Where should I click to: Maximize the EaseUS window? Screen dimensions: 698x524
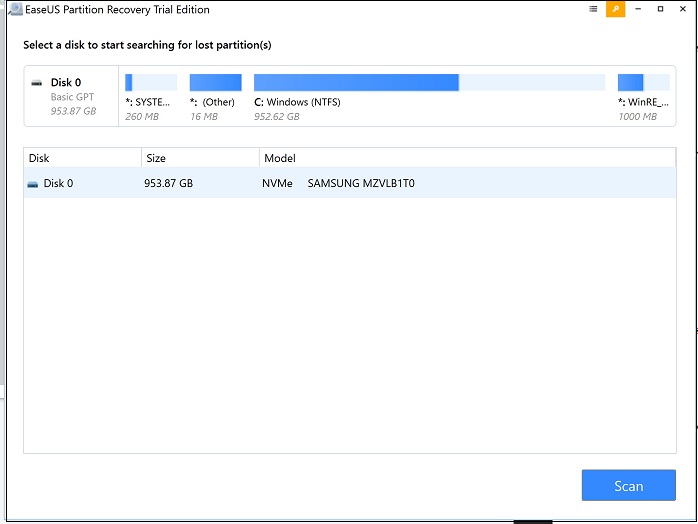point(661,9)
